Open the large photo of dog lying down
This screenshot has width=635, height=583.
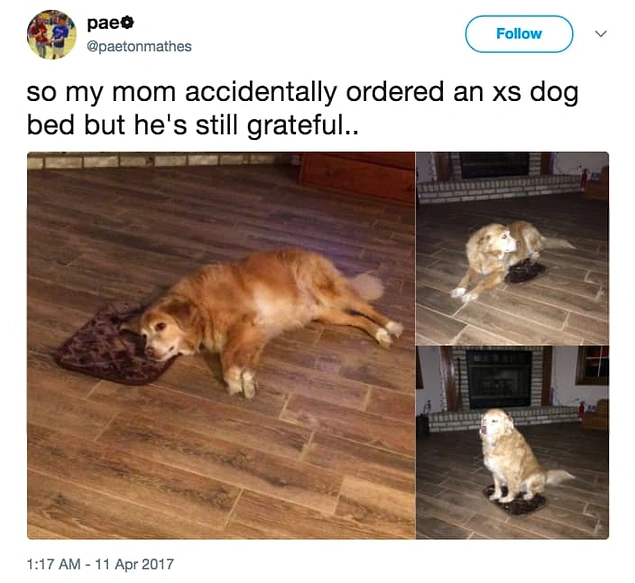pos(221,345)
